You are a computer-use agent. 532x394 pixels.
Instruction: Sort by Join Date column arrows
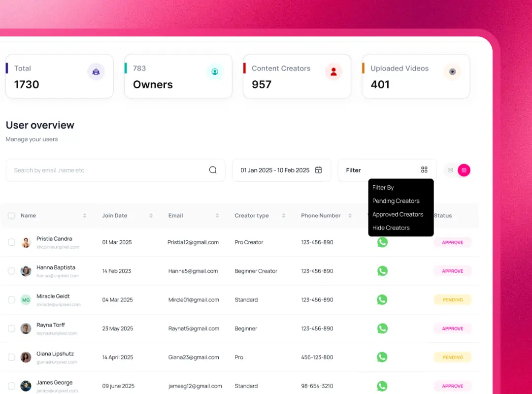point(151,216)
